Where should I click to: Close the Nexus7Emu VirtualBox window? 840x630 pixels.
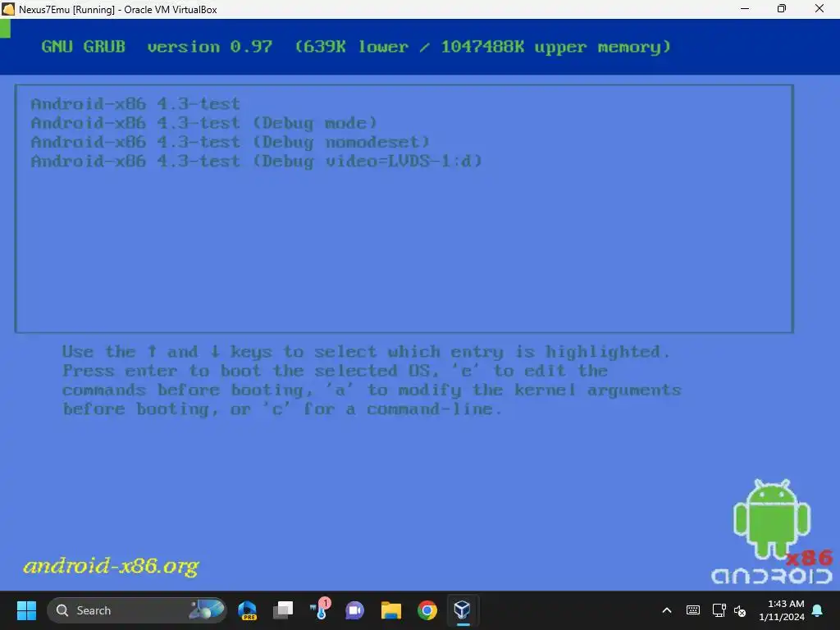pos(819,9)
